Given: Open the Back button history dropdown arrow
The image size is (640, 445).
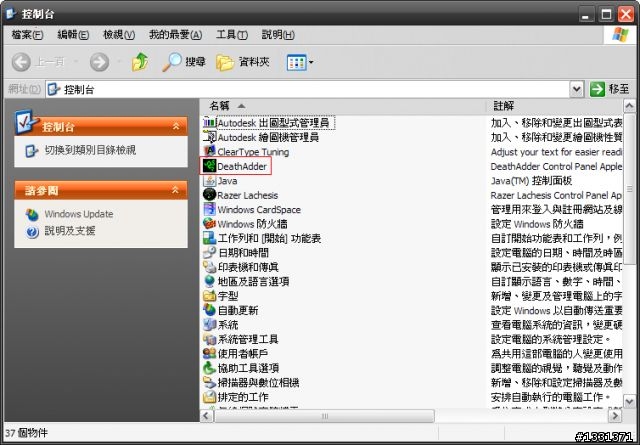Looking at the screenshot, I should pyautogui.click(x=76, y=62).
